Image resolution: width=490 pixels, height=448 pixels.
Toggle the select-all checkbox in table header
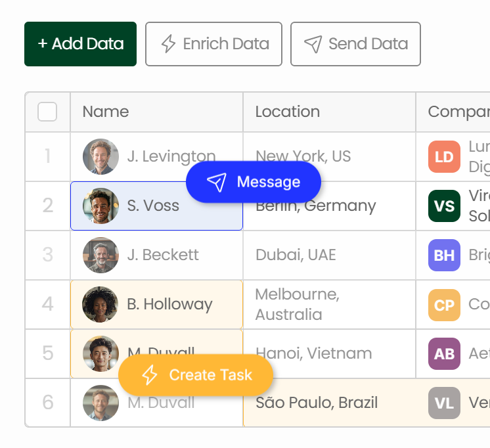point(47,112)
